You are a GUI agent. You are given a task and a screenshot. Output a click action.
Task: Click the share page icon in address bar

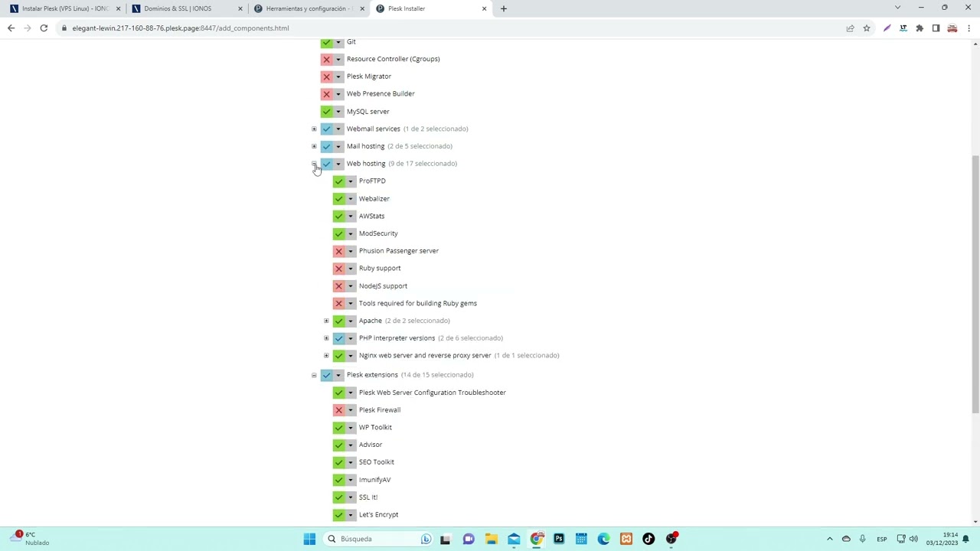click(x=850, y=28)
